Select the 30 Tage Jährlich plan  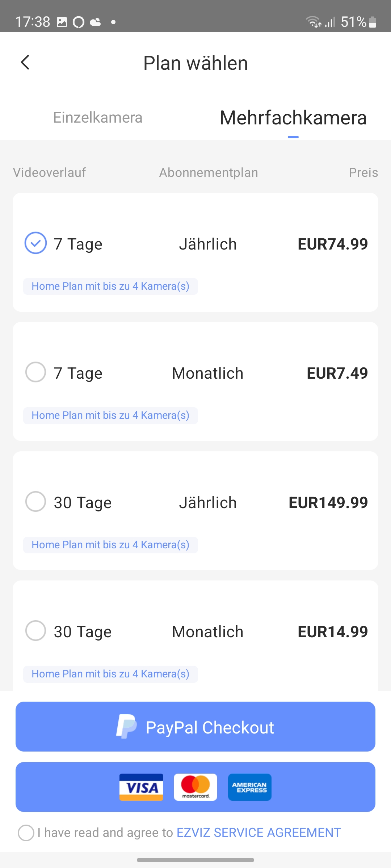pos(35,502)
